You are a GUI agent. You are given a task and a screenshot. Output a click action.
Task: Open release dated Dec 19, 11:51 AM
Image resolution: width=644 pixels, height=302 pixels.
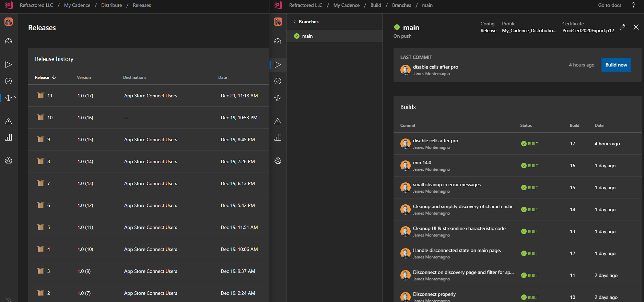(x=149, y=227)
